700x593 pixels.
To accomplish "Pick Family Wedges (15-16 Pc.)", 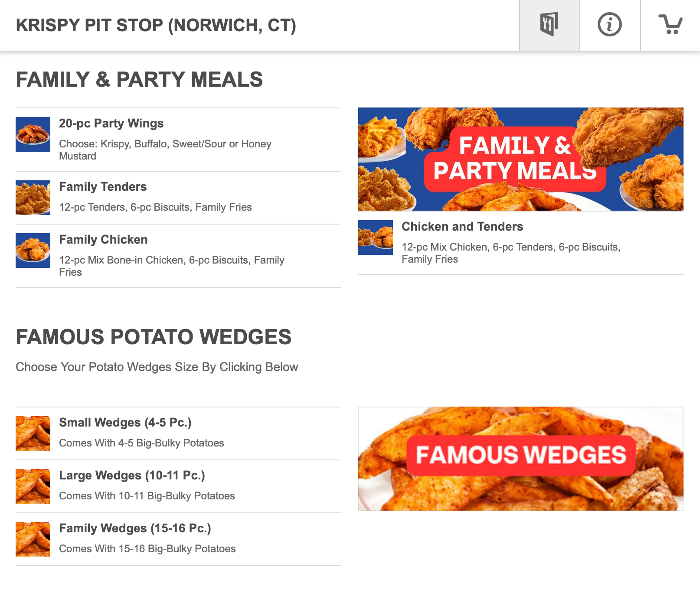I will pos(135,528).
